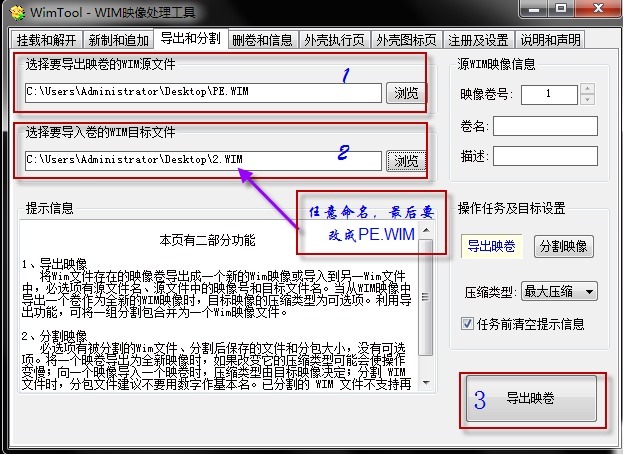The image size is (623, 454).
Task: View the 说明和声明 tab
Action: (550, 40)
